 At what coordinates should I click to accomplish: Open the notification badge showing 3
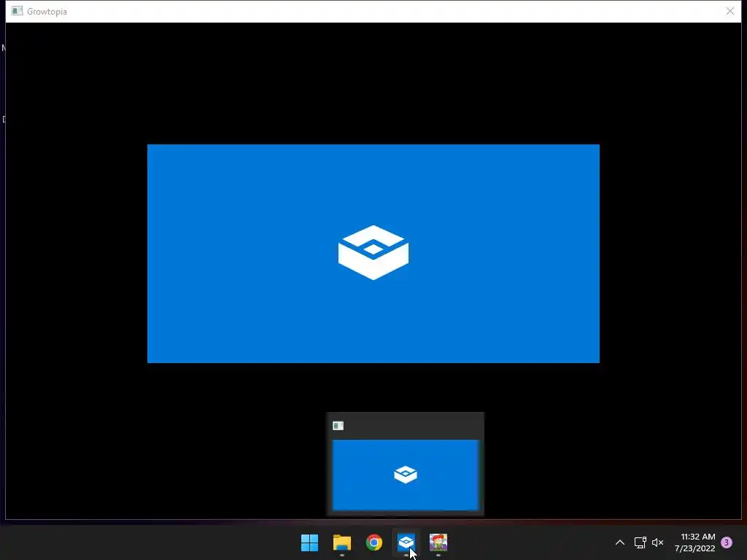tap(727, 542)
